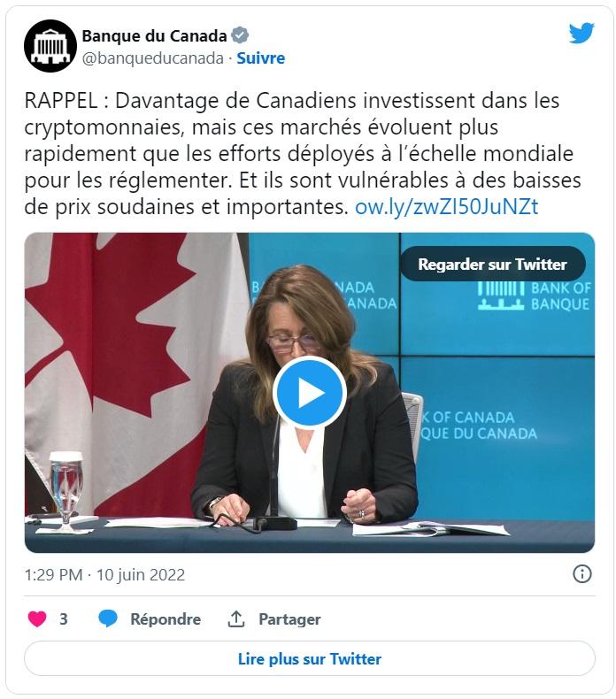
Task: Click the Lire plus sur Twitter button
Action: click(309, 659)
